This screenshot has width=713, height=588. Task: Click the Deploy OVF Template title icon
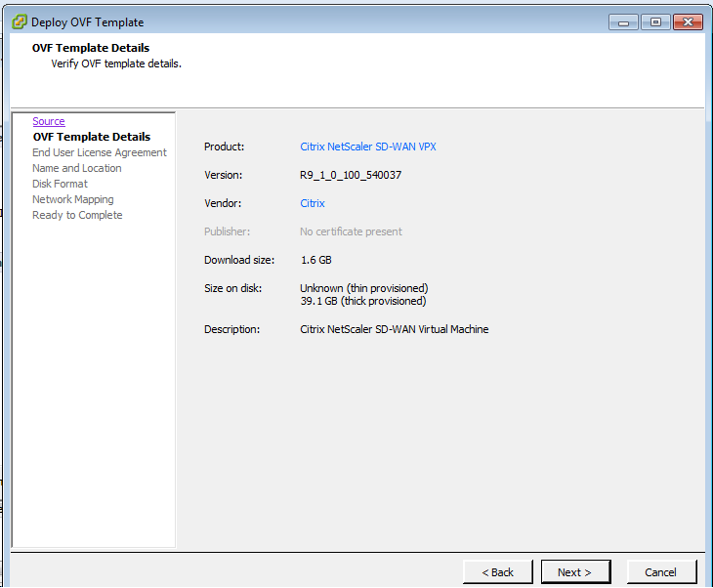click(x=20, y=21)
